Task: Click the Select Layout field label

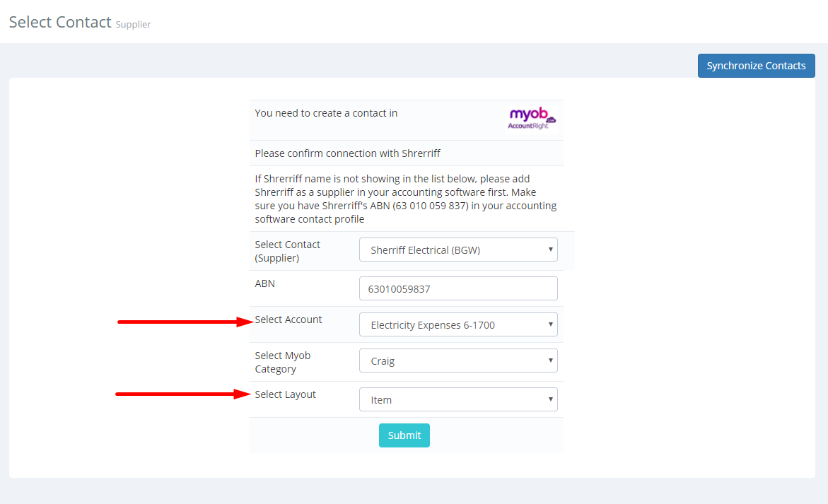Action: click(x=285, y=394)
